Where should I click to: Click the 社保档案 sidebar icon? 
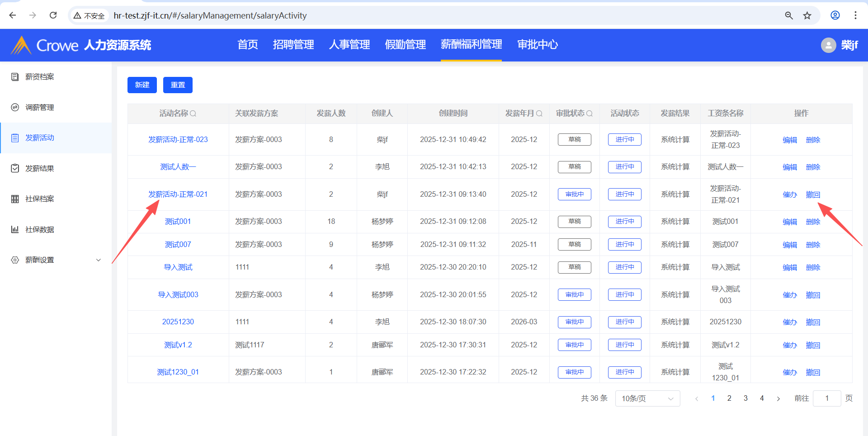(x=15, y=199)
